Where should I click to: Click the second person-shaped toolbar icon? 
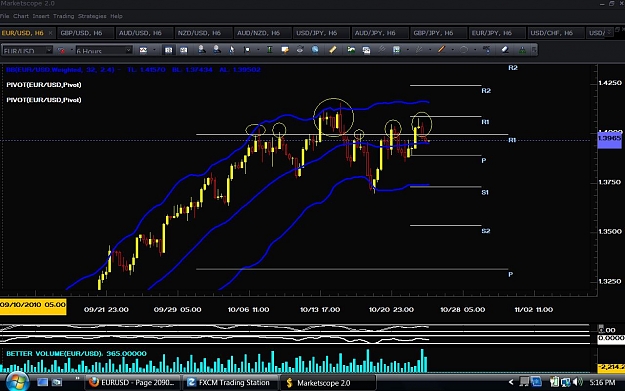point(217,50)
